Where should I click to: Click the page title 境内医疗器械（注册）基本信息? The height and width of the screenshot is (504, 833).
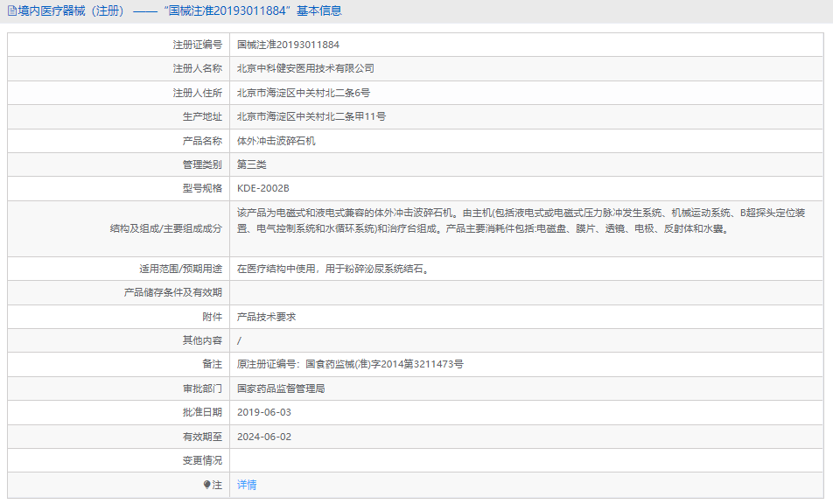point(179,11)
